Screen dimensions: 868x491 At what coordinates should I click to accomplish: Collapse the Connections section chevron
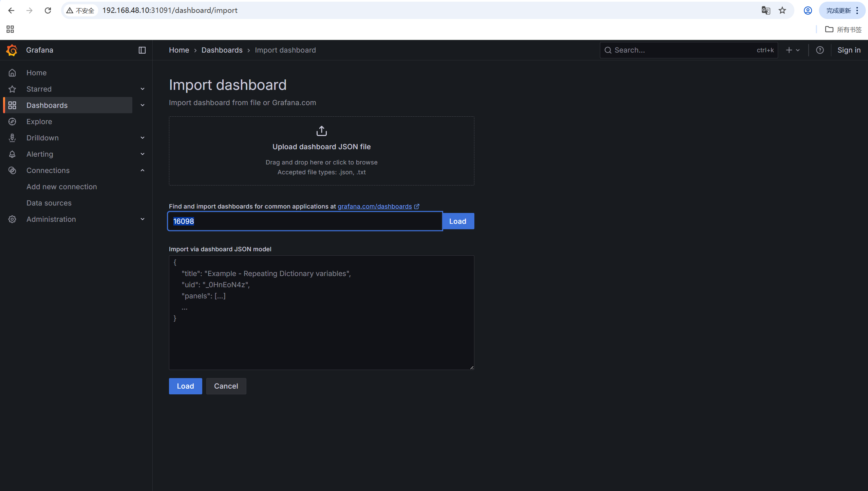click(143, 170)
